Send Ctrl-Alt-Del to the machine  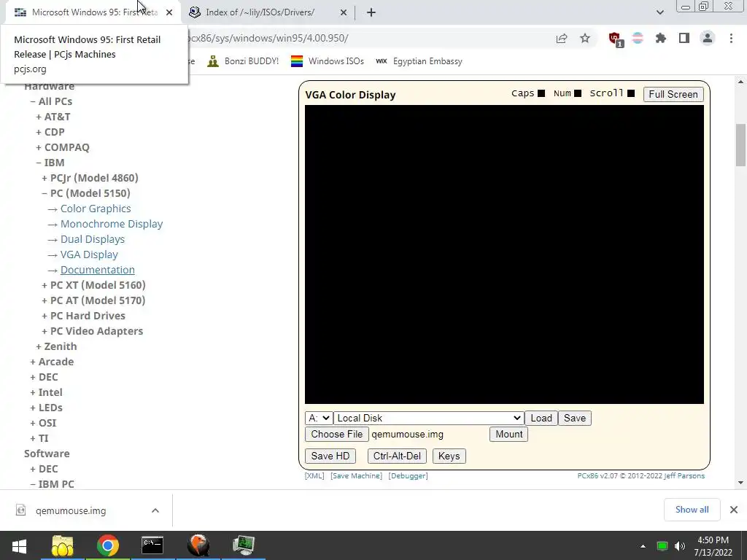point(397,456)
